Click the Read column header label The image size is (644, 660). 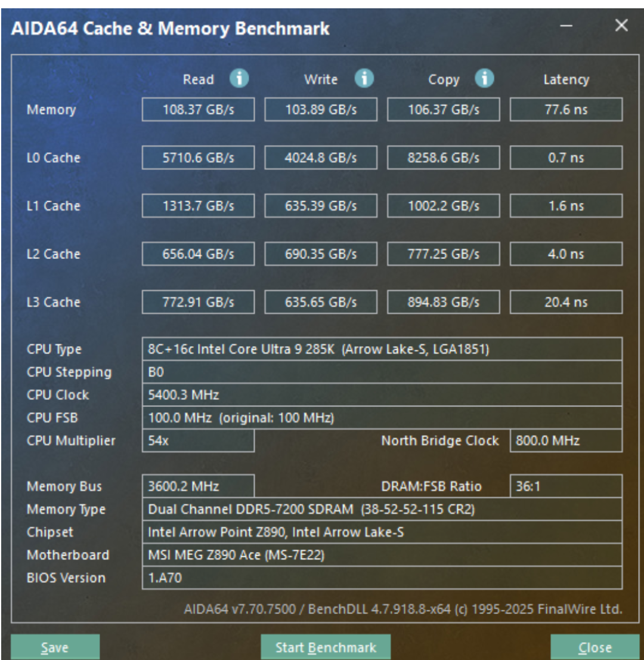pos(198,79)
